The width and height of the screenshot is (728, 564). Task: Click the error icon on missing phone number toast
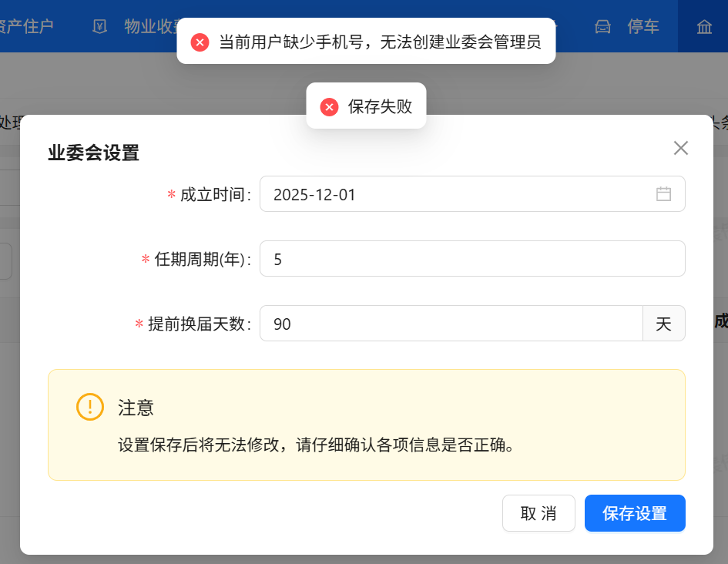[x=200, y=42]
